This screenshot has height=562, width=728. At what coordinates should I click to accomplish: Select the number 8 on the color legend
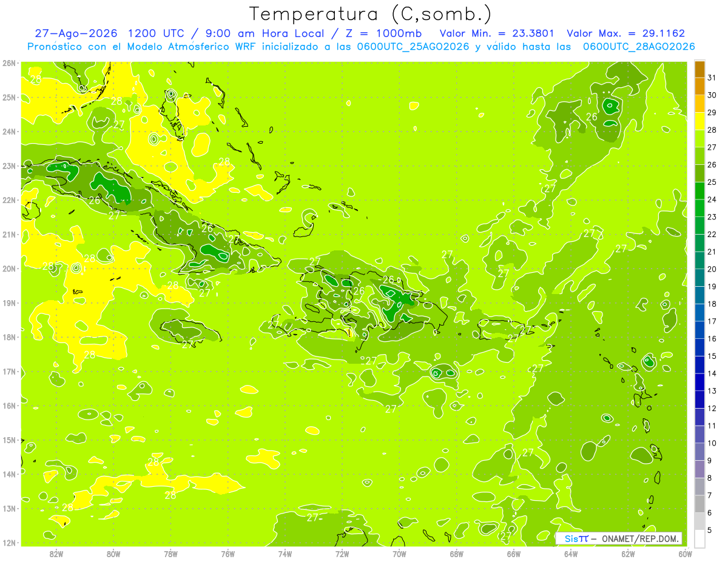710,478
